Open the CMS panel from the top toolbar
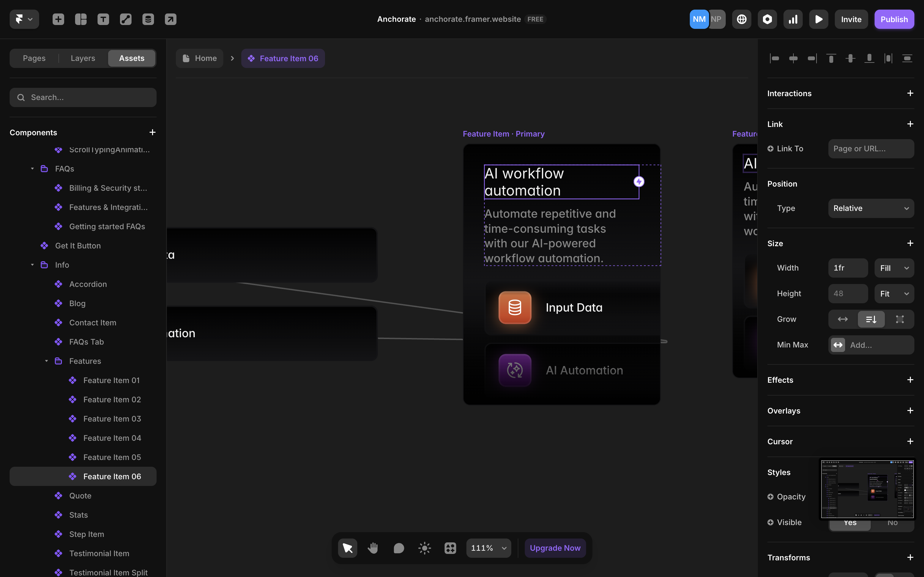 pos(148,19)
